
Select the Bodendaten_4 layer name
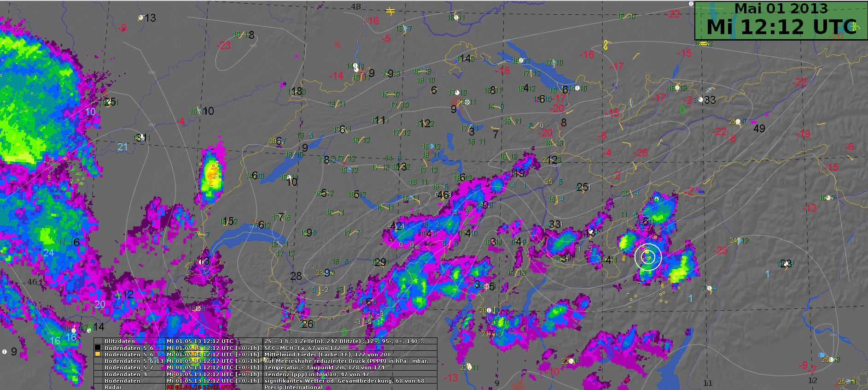(x=125, y=374)
